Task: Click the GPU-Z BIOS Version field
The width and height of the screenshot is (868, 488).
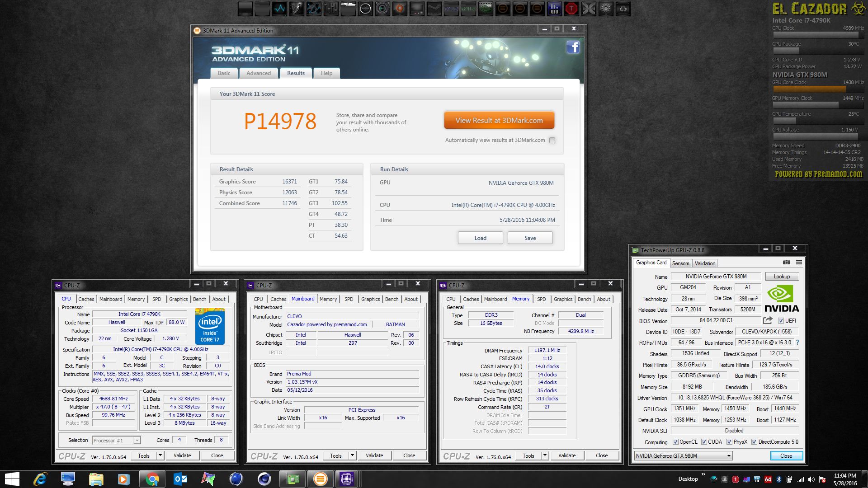Action: click(716, 320)
